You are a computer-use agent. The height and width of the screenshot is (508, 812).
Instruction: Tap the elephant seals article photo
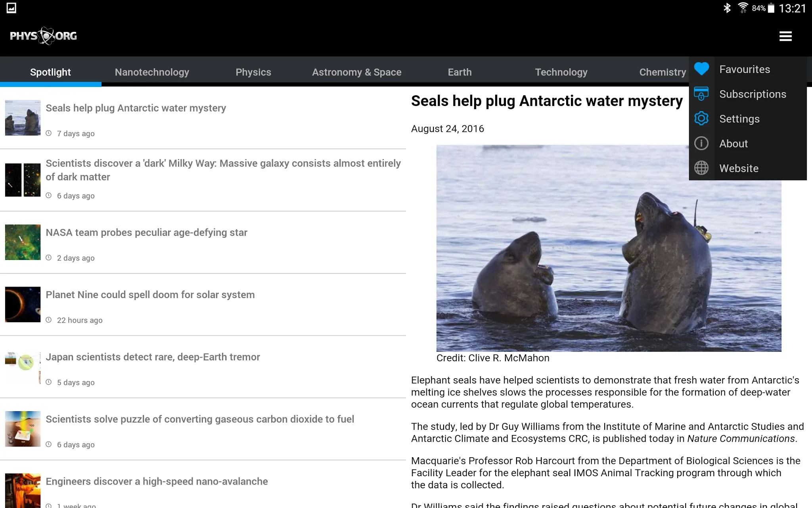pos(609,248)
